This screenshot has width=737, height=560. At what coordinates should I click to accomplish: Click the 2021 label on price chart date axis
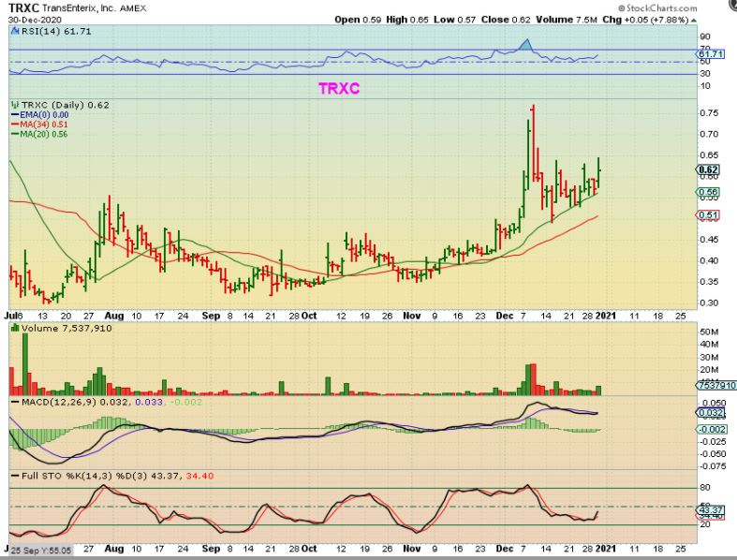605,316
